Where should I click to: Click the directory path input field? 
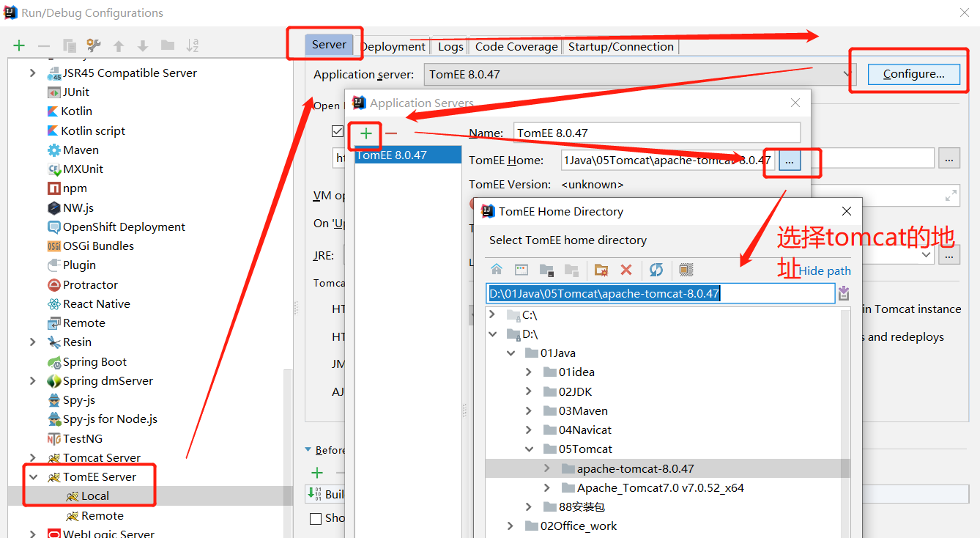coord(661,293)
